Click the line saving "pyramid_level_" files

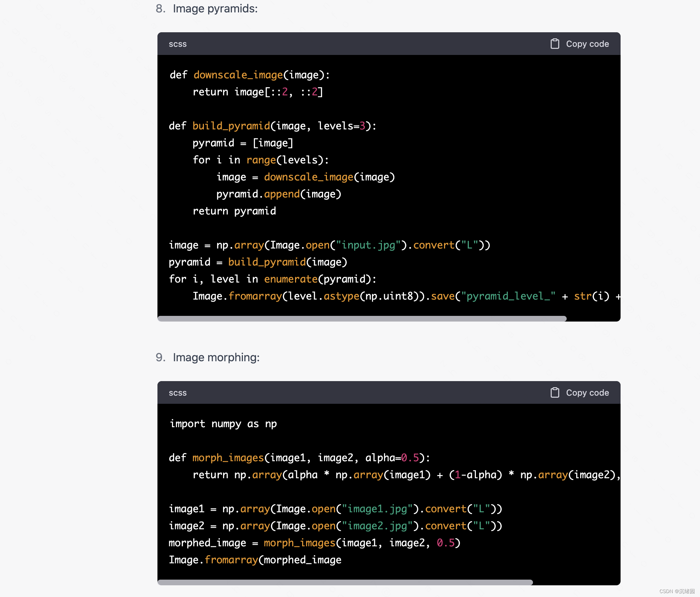point(406,296)
